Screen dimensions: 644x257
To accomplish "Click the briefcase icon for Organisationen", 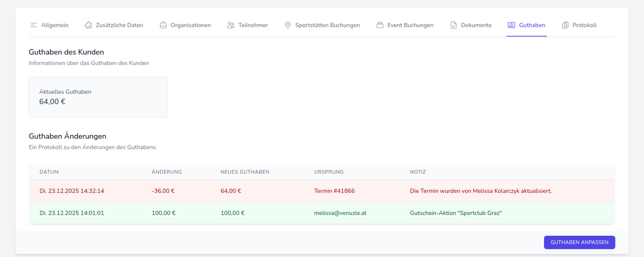I will point(163,25).
